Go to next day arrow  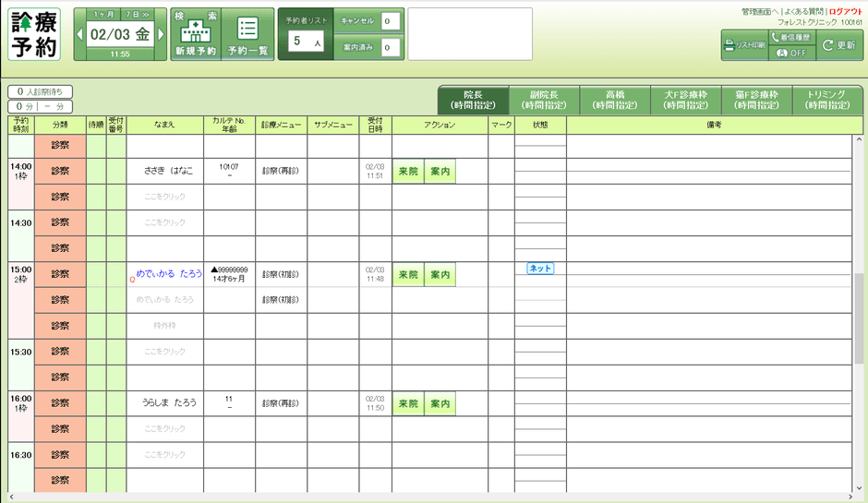tap(161, 34)
